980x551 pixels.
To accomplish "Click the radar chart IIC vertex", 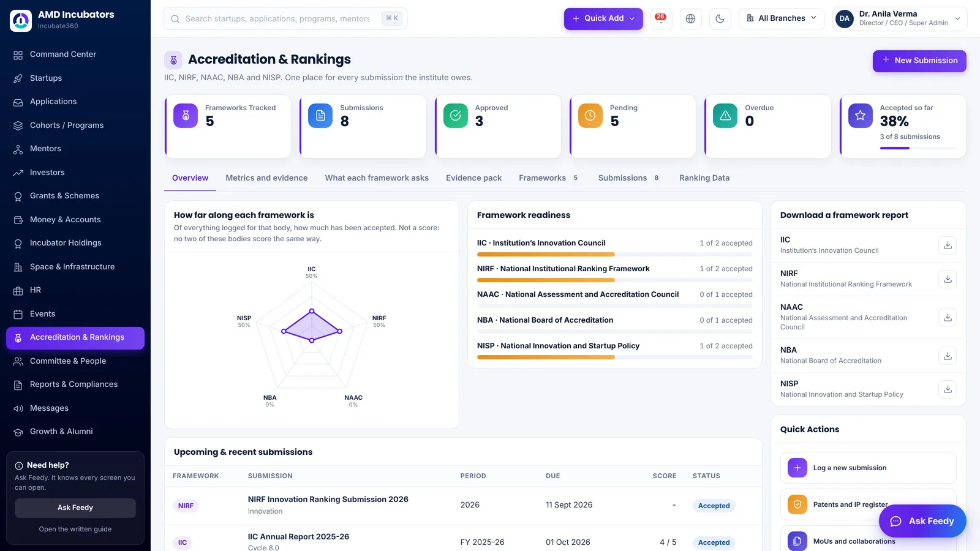I will coord(312,311).
